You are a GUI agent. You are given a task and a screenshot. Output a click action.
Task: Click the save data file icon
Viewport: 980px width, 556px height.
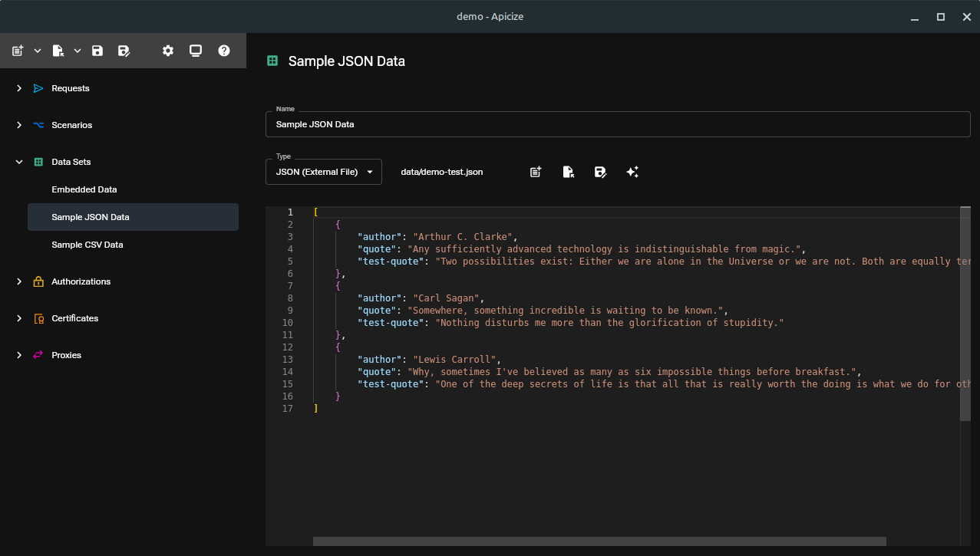point(600,172)
